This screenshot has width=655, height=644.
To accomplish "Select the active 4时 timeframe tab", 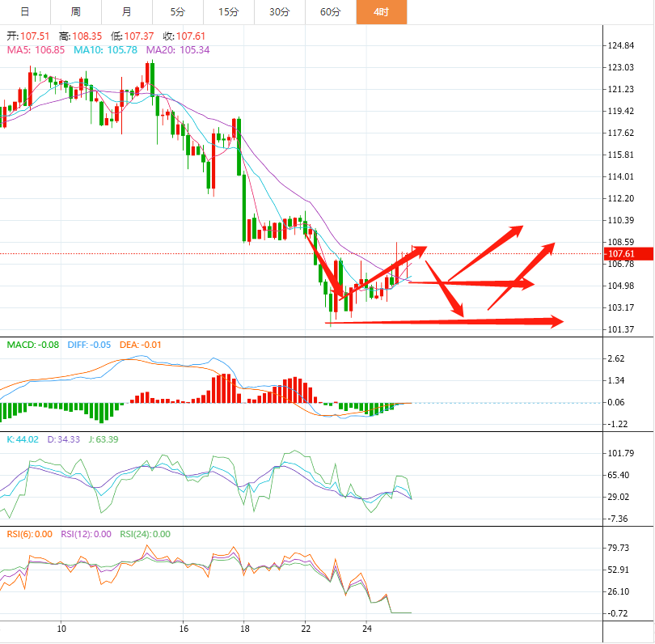I will pyautogui.click(x=382, y=11).
